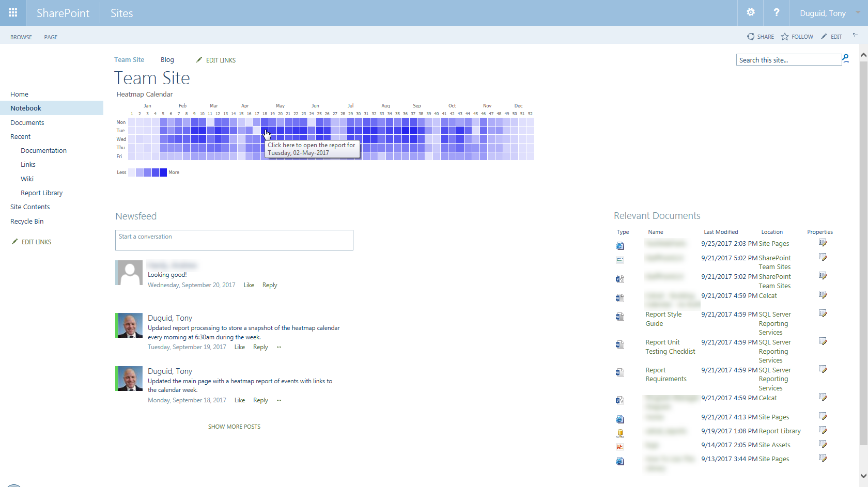Screen dimensions: 868x487
Task: Open the app launcher waffle icon
Action: click(13, 13)
